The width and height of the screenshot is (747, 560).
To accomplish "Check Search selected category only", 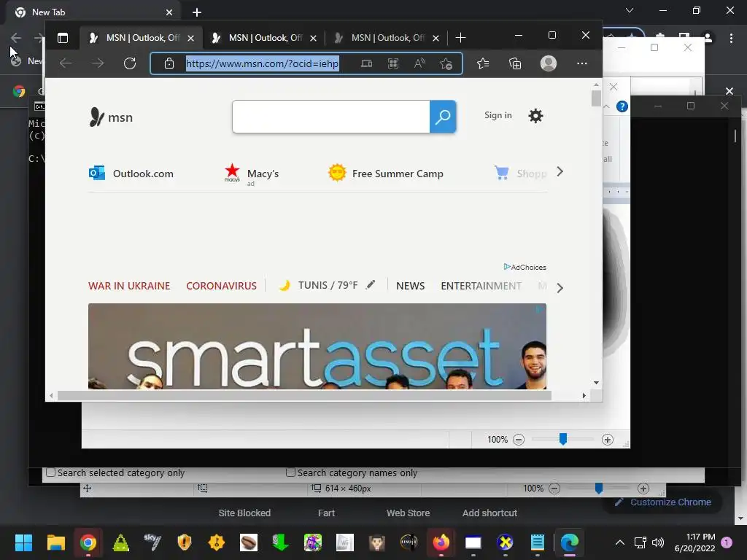I will click(x=50, y=472).
